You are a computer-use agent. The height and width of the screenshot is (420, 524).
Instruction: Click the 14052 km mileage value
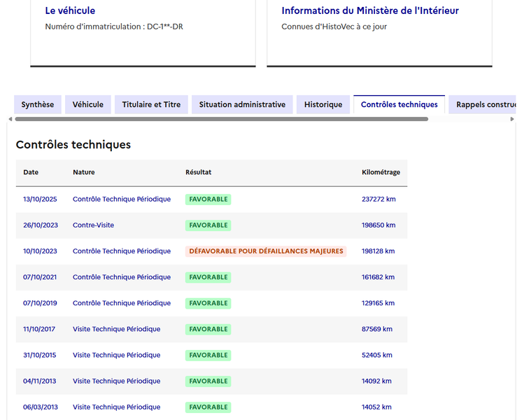[x=376, y=407]
